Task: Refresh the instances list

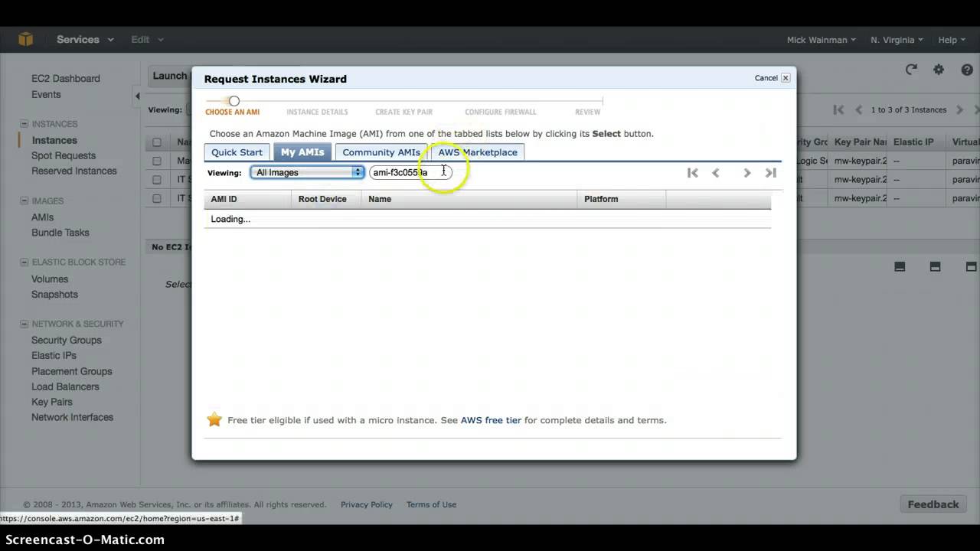Action: 911,70
